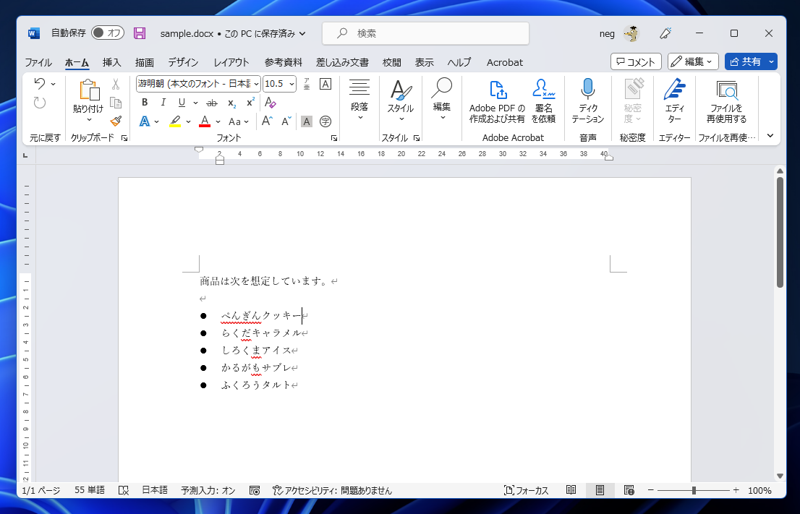Image resolution: width=800 pixels, height=514 pixels.
Task: Open the font name dropdown
Action: [256, 84]
